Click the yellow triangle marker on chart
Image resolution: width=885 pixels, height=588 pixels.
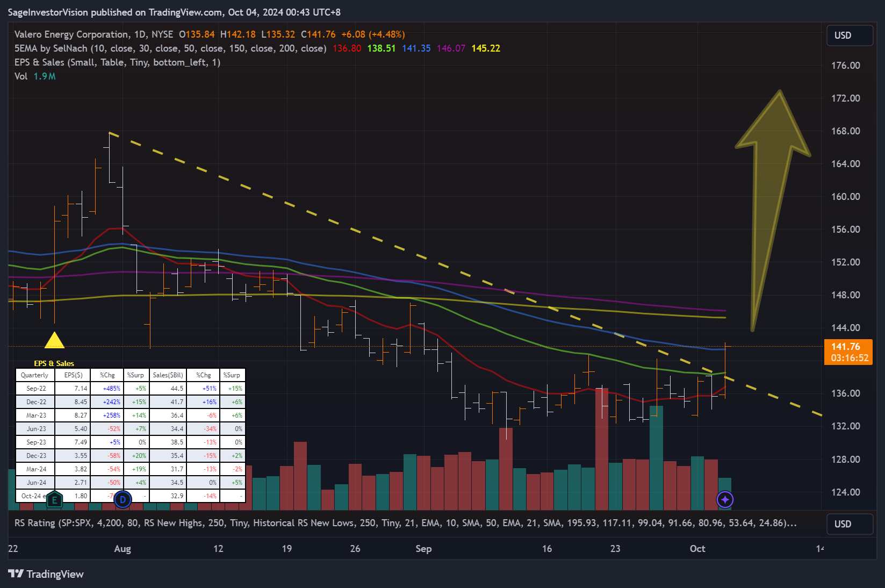click(x=54, y=340)
